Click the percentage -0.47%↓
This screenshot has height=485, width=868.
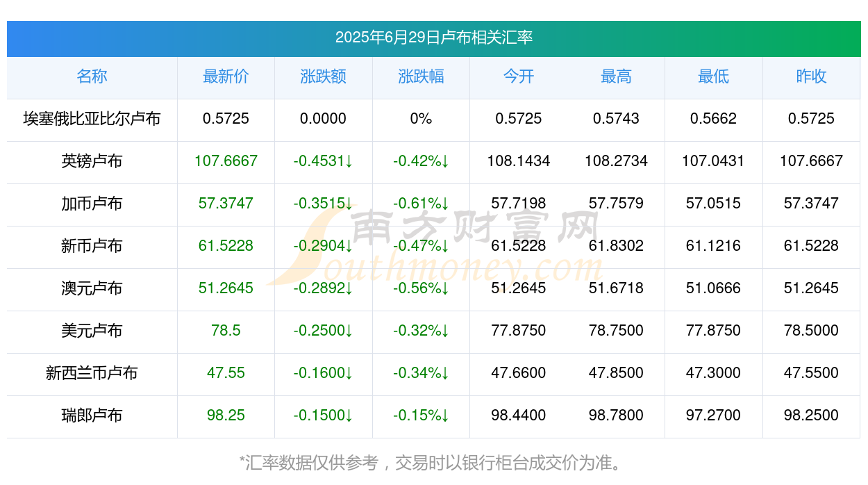421,246
